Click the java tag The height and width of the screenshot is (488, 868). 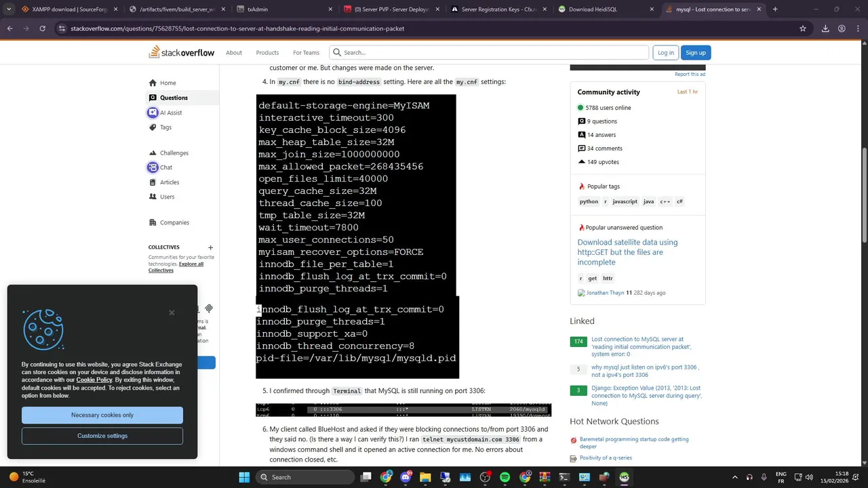pos(648,201)
